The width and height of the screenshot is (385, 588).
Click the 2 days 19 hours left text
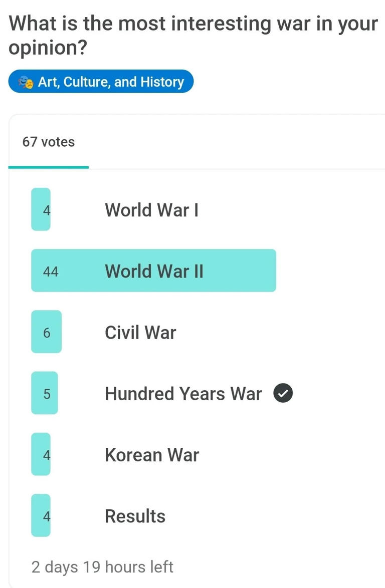(x=102, y=566)
